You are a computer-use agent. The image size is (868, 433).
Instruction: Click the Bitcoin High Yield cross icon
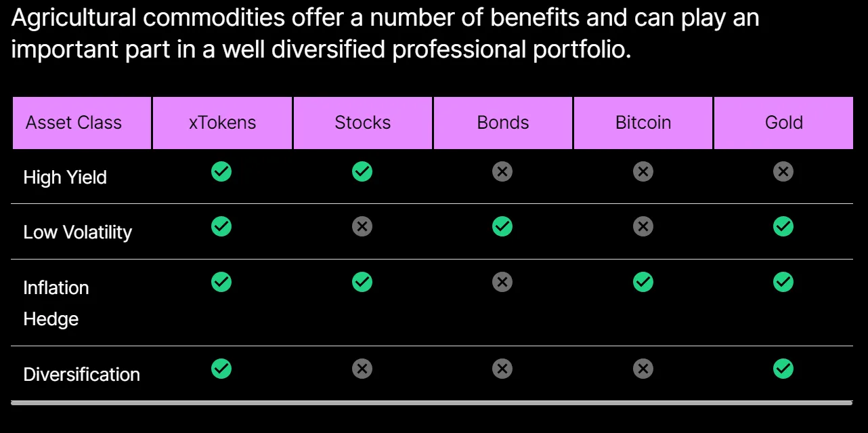643,171
